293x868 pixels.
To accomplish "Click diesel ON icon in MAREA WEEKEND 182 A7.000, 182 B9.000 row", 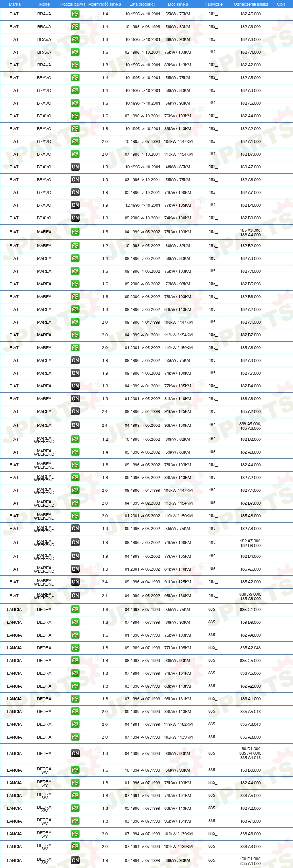I will pos(75,542).
